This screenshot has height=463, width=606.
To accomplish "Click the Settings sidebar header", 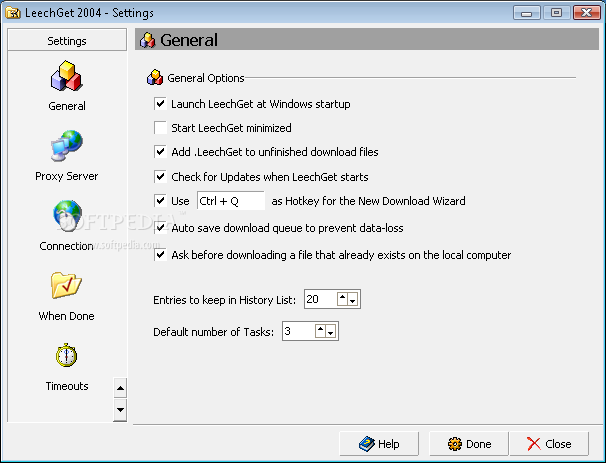I will [x=67, y=40].
